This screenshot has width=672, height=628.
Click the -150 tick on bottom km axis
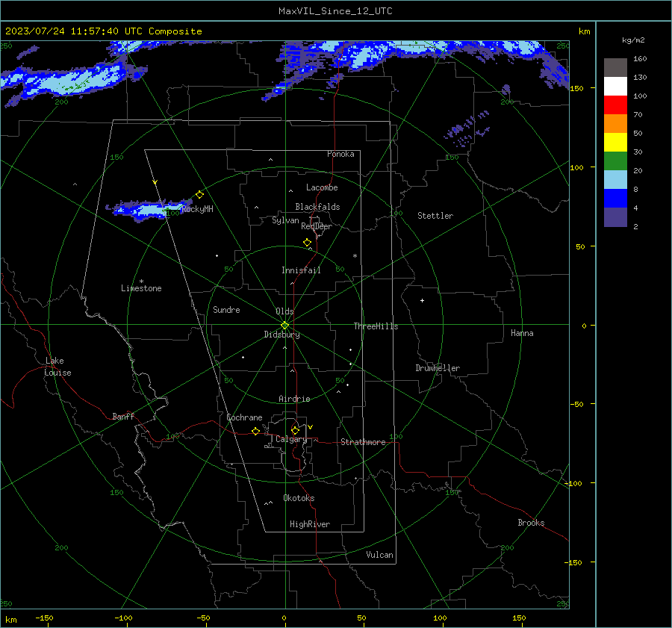[x=44, y=618]
